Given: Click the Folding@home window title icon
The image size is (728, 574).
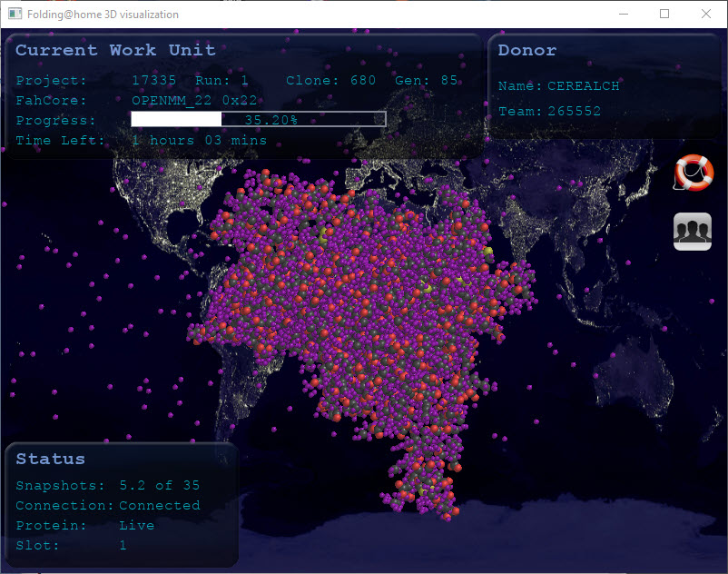Looking at the screenshot, I should [x=15, y=14].
